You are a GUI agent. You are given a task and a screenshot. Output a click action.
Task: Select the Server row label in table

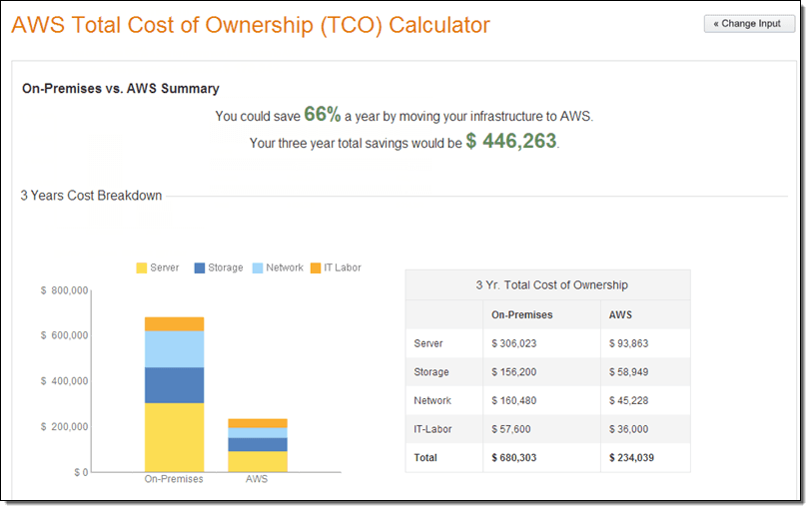click(428, 343)
